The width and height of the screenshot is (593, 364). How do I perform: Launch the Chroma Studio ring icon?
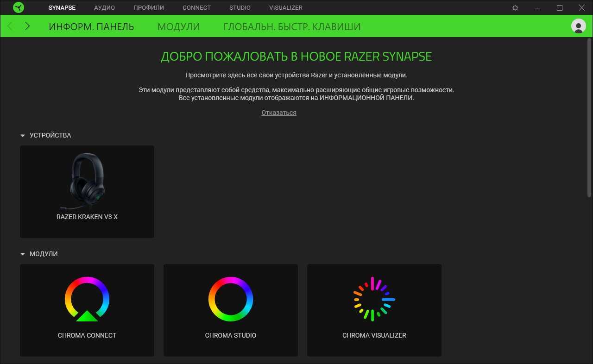231,299
